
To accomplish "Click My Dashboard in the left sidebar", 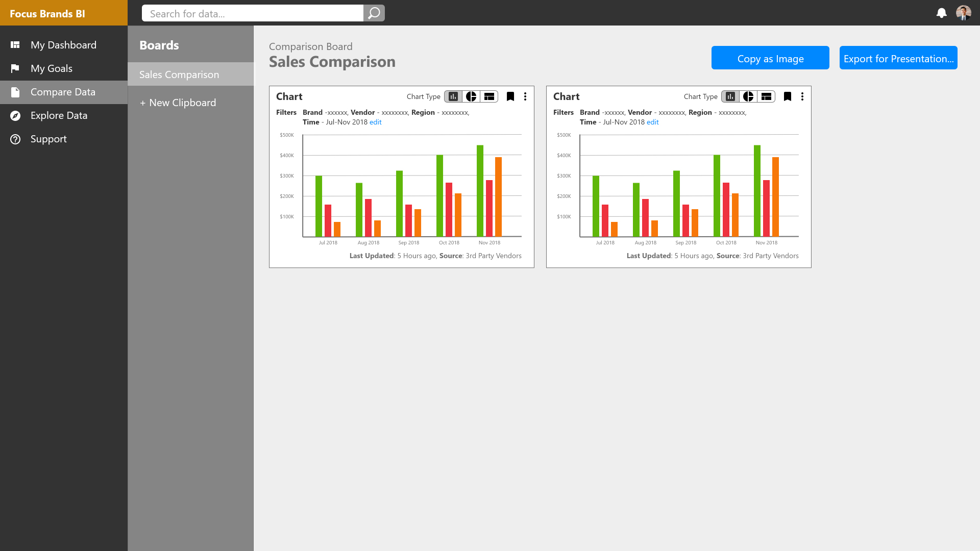I will pyautogui.click(x=63, y=44).
